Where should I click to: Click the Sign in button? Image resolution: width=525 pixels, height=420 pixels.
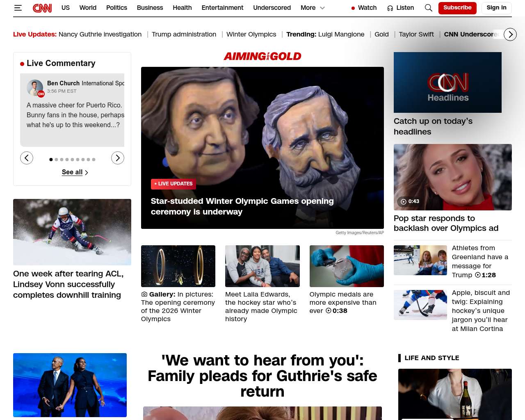(496, 8)
